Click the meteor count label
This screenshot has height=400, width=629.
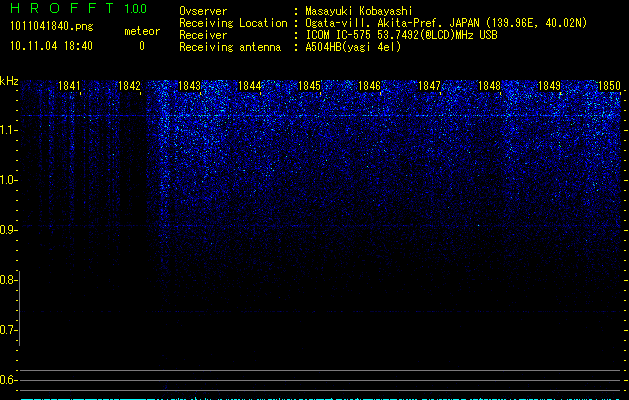142,31
